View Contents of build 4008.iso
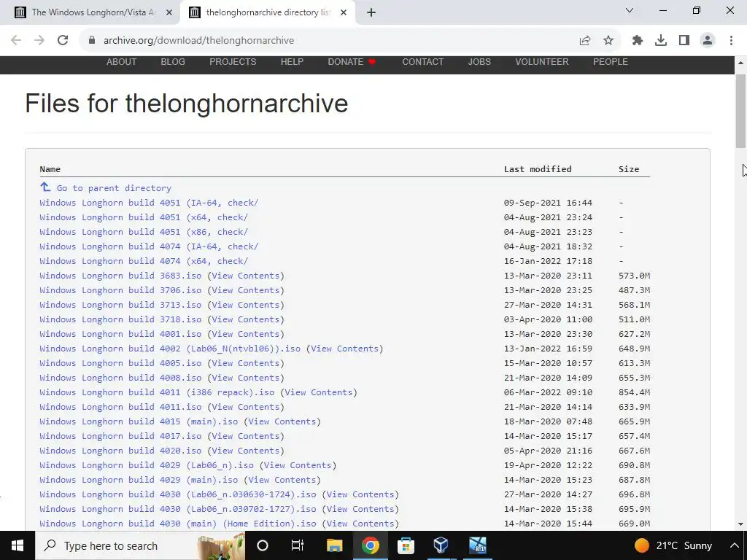 point(245,378)
